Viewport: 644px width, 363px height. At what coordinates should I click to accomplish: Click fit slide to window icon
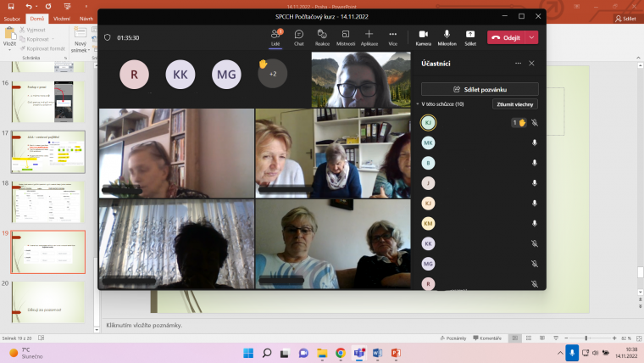pos(639,338)
